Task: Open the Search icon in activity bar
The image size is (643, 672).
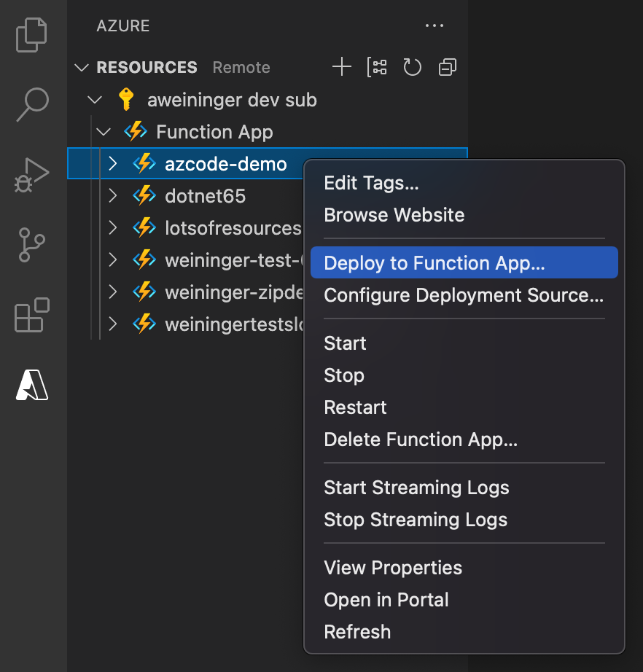Action: [32, 104]
